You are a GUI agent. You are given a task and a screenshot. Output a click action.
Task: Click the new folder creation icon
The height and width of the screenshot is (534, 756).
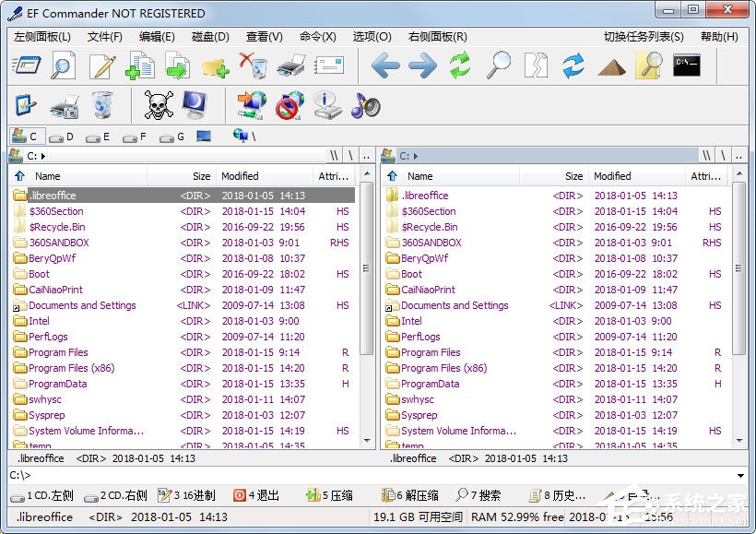coord(215,66)
